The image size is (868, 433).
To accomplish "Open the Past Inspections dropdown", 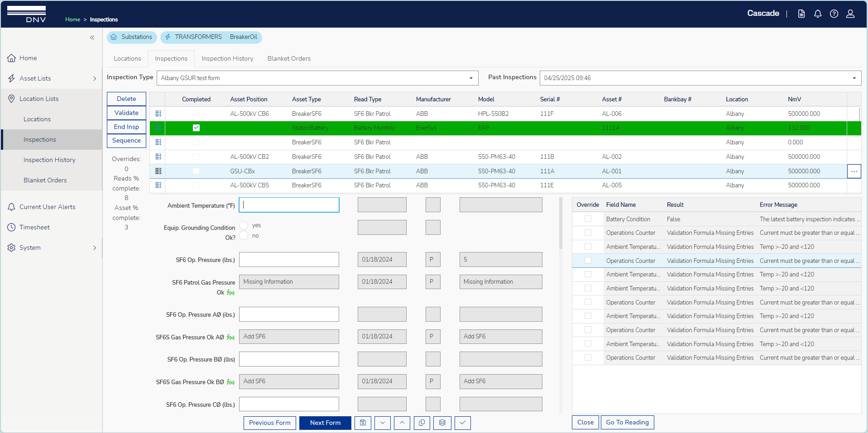I will point(854,78).
